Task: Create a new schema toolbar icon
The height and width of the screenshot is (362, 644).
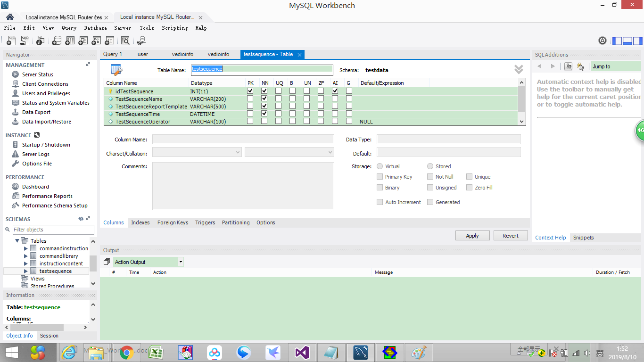Action: [57, 41]
